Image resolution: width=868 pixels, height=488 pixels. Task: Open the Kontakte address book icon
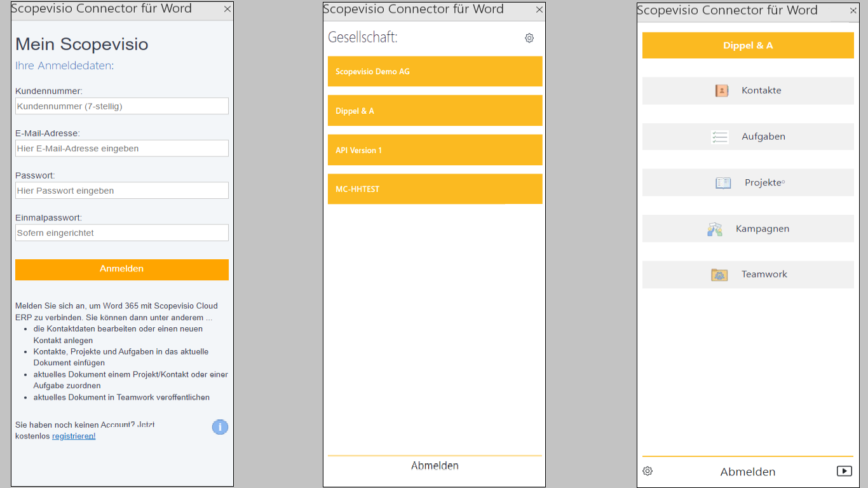pos(722,91)
